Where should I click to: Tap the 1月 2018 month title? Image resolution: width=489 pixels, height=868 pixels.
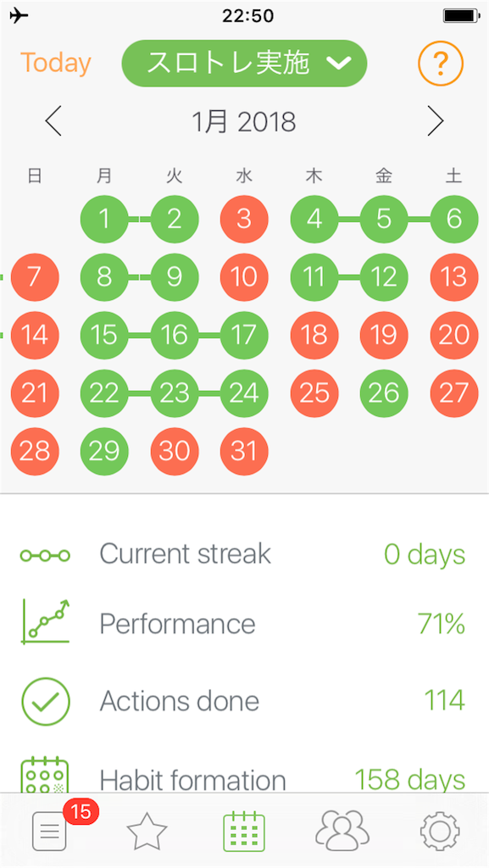click(244, 122)
